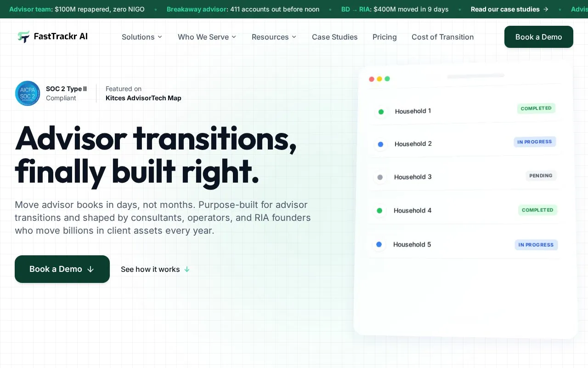Click yellow dot in mock window
This screenshot has width=588, height=368.
[379, 79]
